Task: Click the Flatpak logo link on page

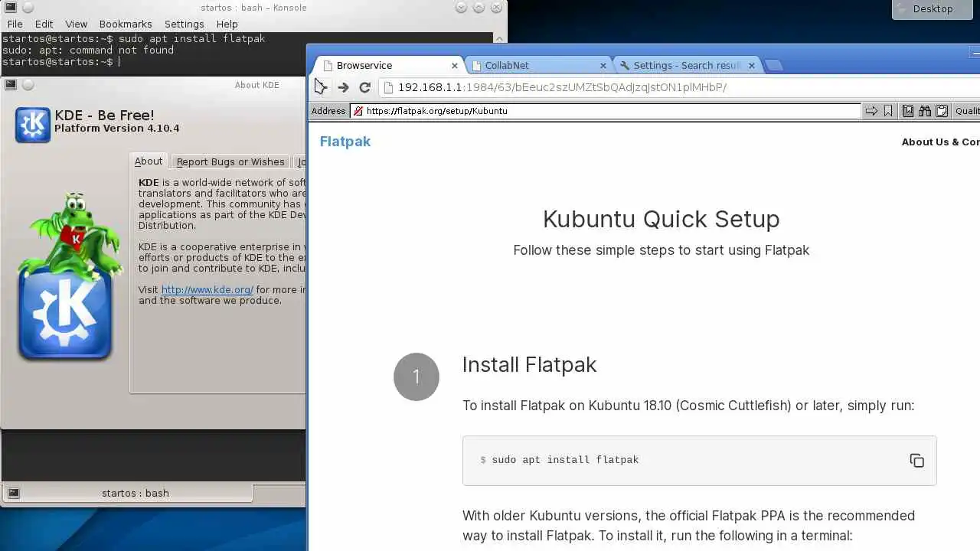Action: click(x=345, y=141)
